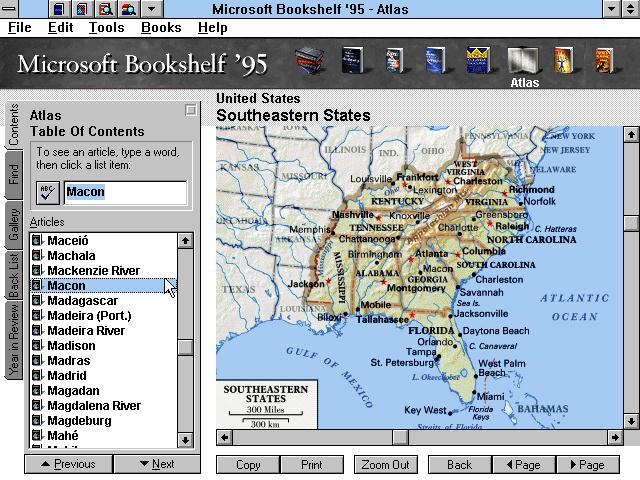
Task: Select Magadan in the Articles list
Action: tap(104, 391)
